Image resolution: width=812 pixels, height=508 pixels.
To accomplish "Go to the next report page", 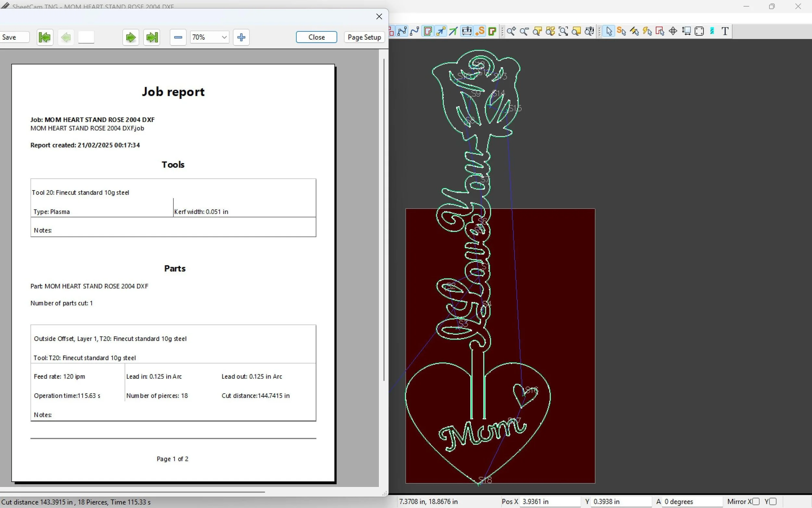I will point(131,37).
